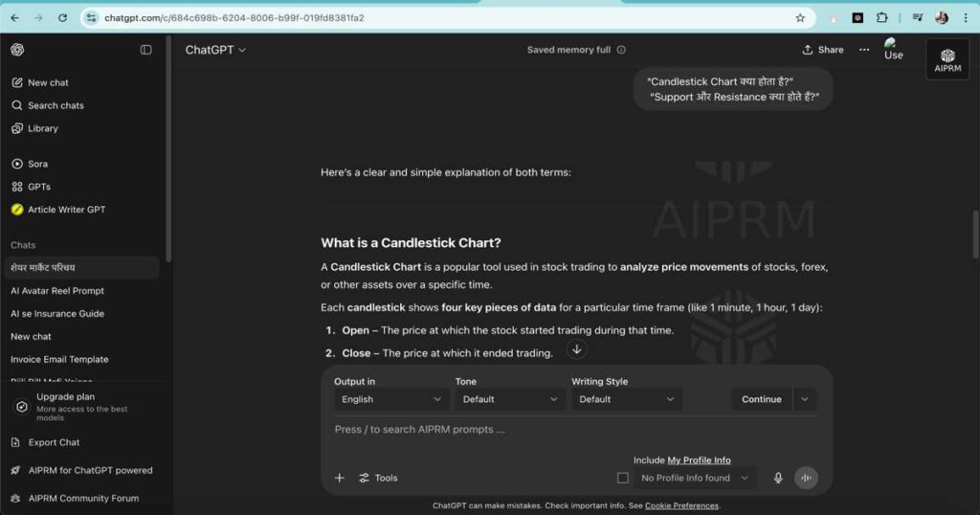Bookmark the page with star icon
The height and width of the screenshot is (515, 980).
(x=800, y=18)
